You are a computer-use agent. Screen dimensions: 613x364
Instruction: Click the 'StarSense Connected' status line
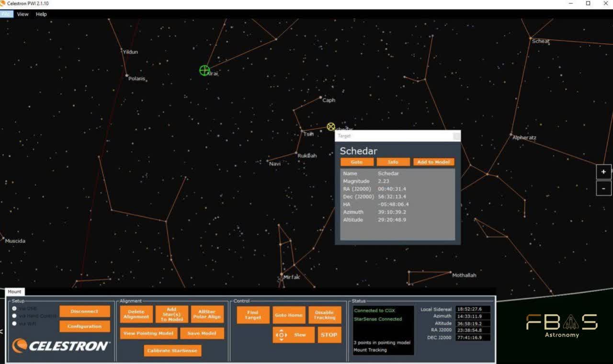click(x=378, y=319)
